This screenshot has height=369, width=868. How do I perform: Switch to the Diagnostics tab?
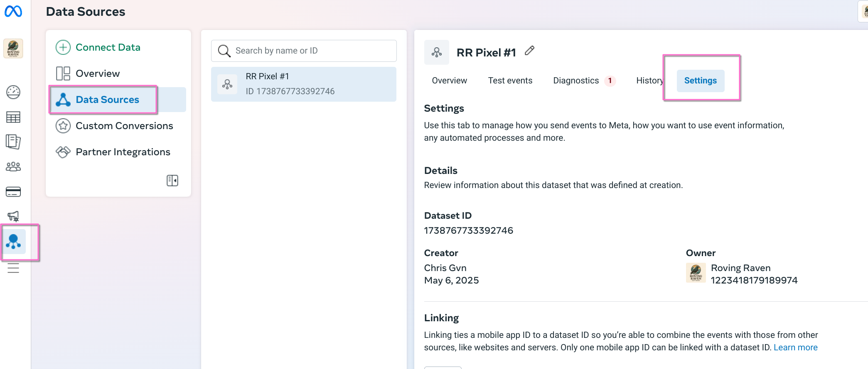(576, 81)
